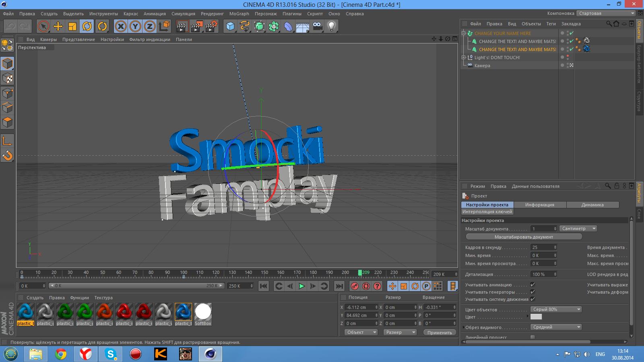Click the Record active objects button
The image size is (644, 362).
tap(355, 286)
